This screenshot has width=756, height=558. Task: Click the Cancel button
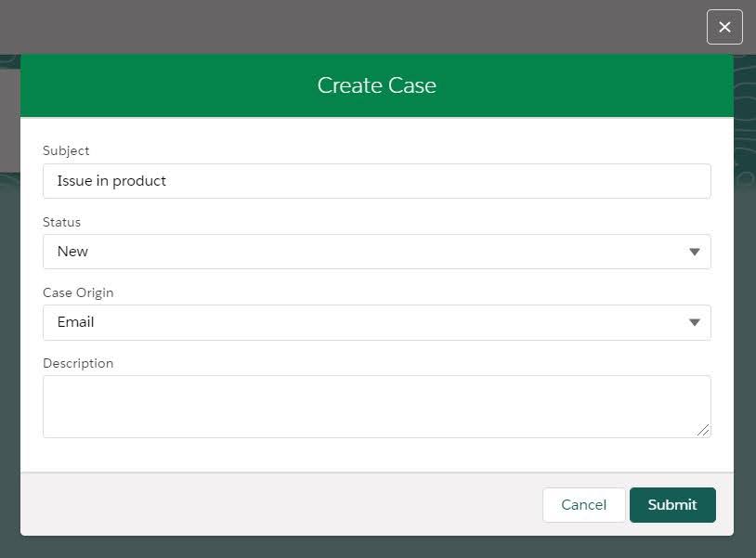tap(583, 504)
